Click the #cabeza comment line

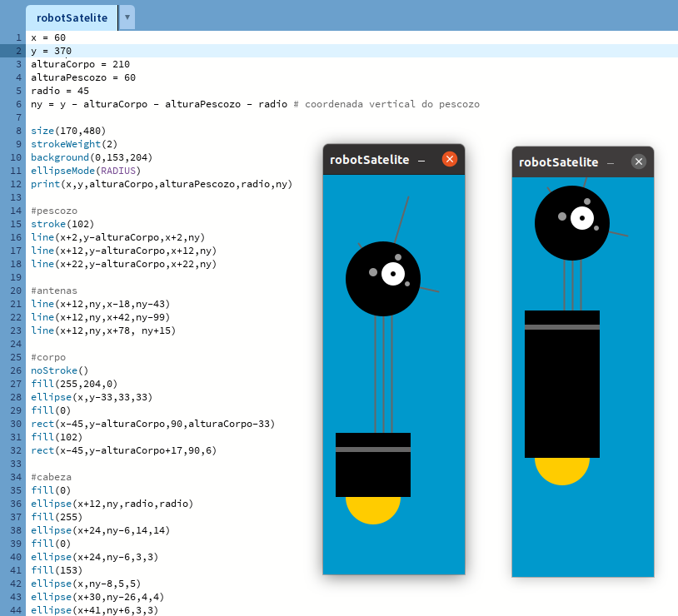pos(51,477)
